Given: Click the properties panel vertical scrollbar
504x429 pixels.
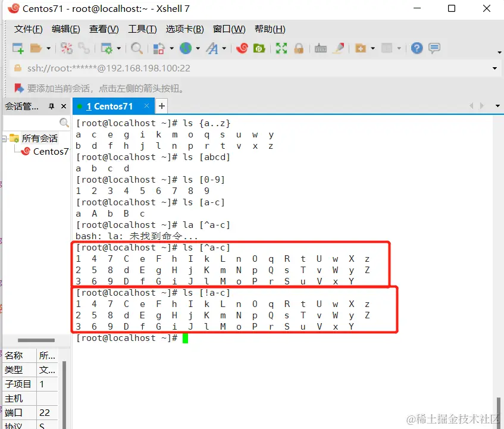Looking at the screenshot, I should pyautogui.click(x=64, y=394).
